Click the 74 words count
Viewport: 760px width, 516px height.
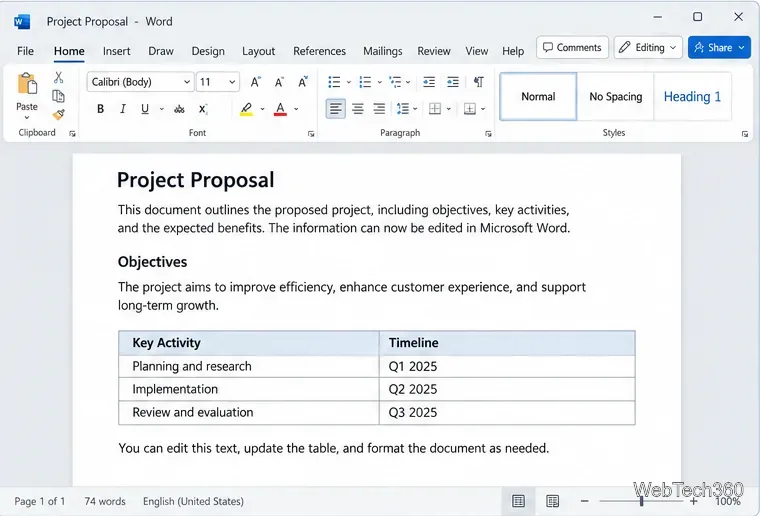pos(105,501)
